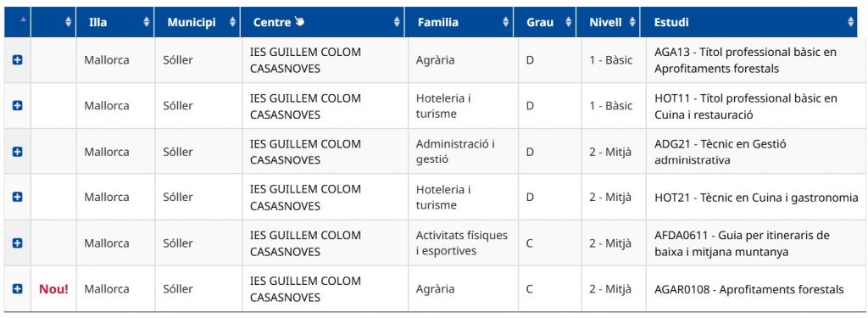This screenshot has height=318, width=868.
Task: Sort the table by Illa column
Action: click(115, 22)
